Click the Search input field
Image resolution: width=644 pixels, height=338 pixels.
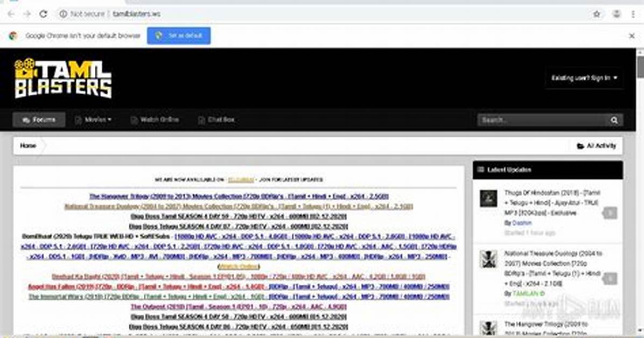[541, 120]
